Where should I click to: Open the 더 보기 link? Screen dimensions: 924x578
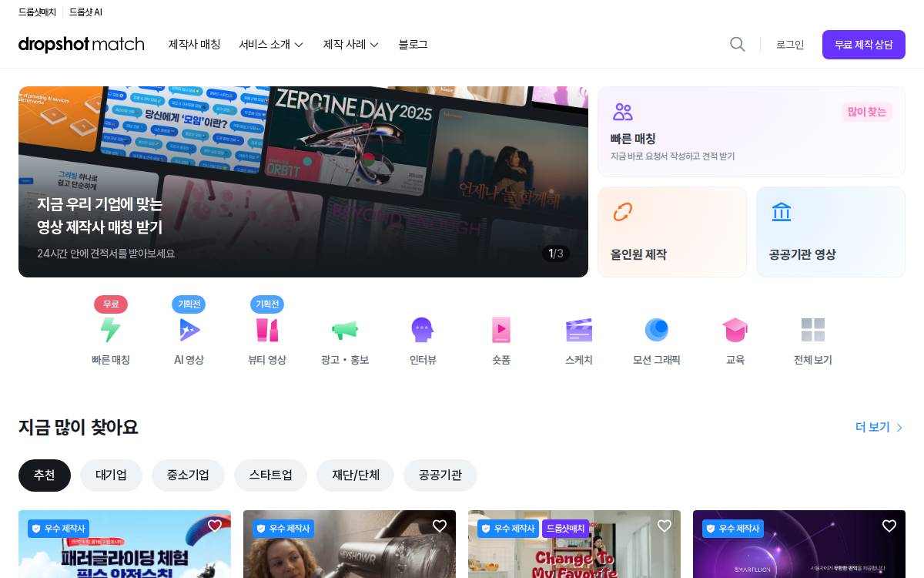point(879,427)
